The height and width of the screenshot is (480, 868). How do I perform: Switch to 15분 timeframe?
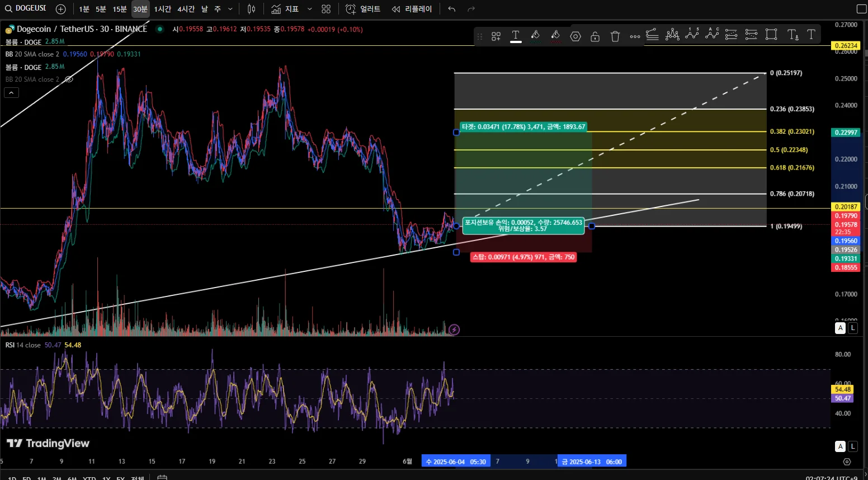(x=120, y=9)
